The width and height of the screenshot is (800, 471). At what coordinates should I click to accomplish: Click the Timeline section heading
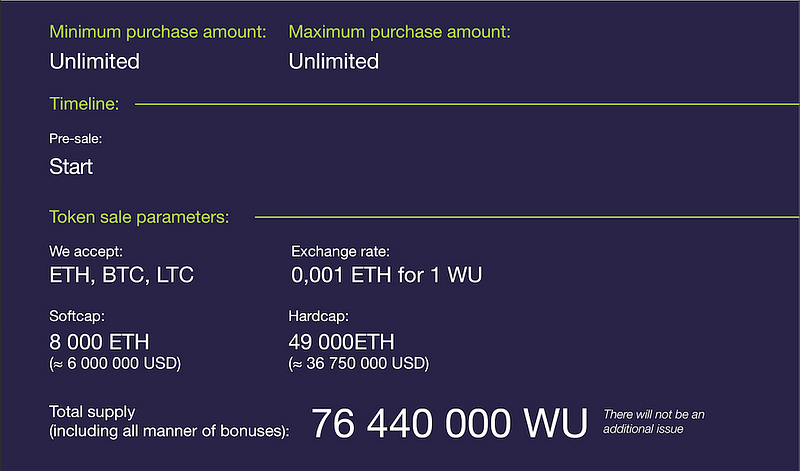tap(84, 104)
